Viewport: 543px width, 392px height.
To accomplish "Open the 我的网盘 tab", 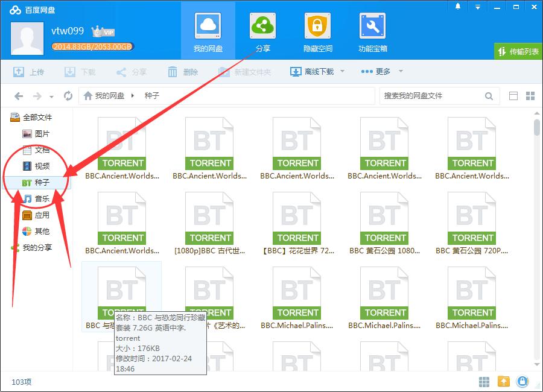I will [208, 31].
